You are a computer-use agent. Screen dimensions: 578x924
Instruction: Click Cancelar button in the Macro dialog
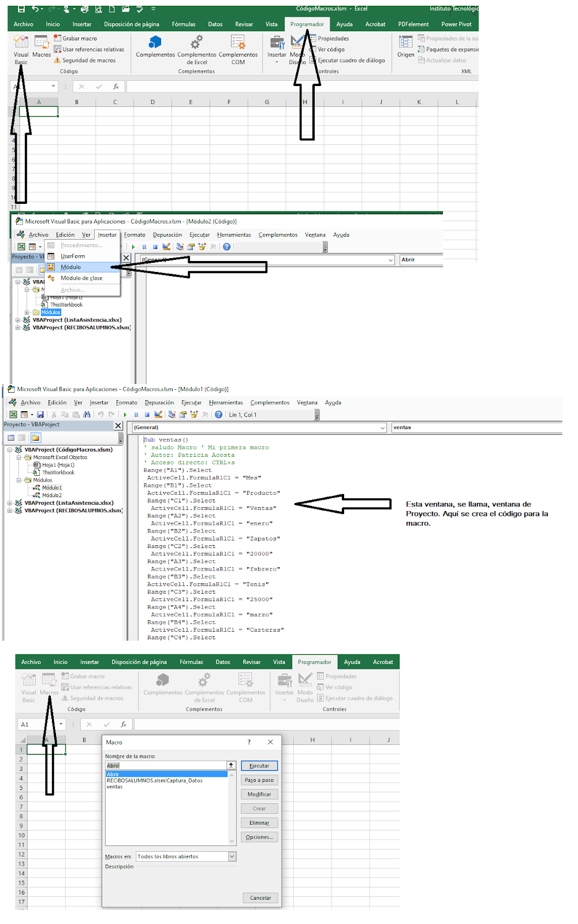(260, 898)
